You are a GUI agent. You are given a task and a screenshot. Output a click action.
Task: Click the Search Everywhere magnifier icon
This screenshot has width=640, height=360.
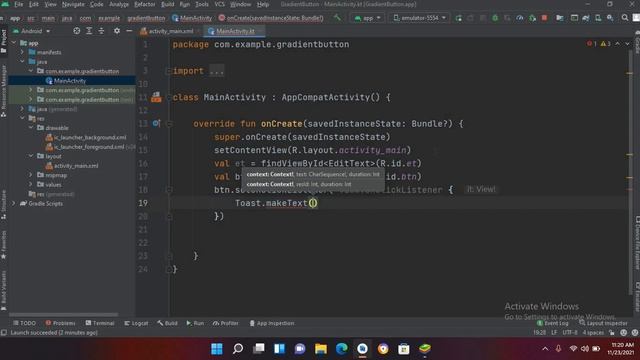(625, 18)
